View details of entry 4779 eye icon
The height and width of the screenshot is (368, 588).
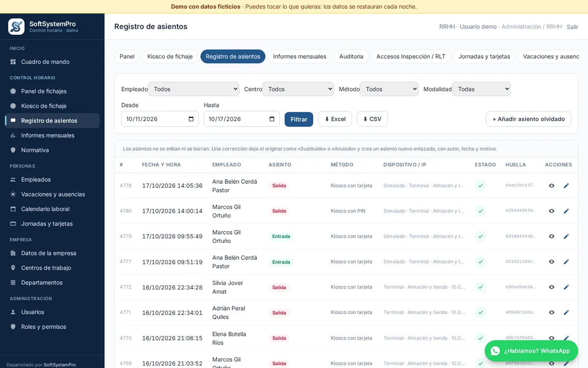(x=552, y=237)
